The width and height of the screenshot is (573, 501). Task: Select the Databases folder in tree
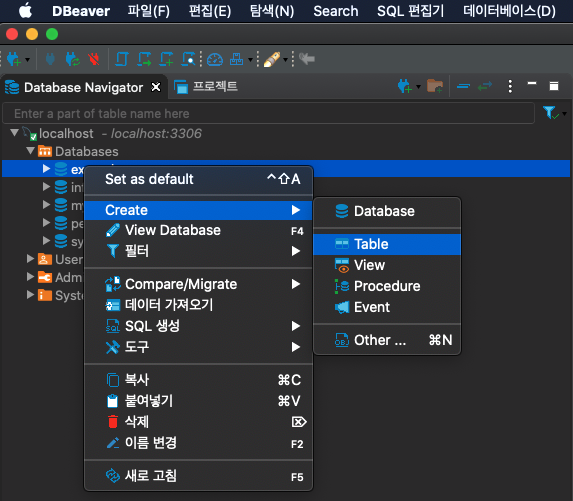click(87, 151)
